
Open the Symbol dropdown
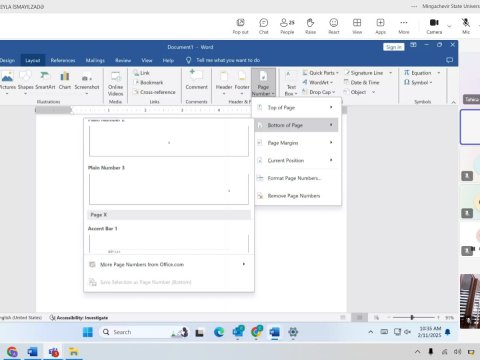(418, 82)
